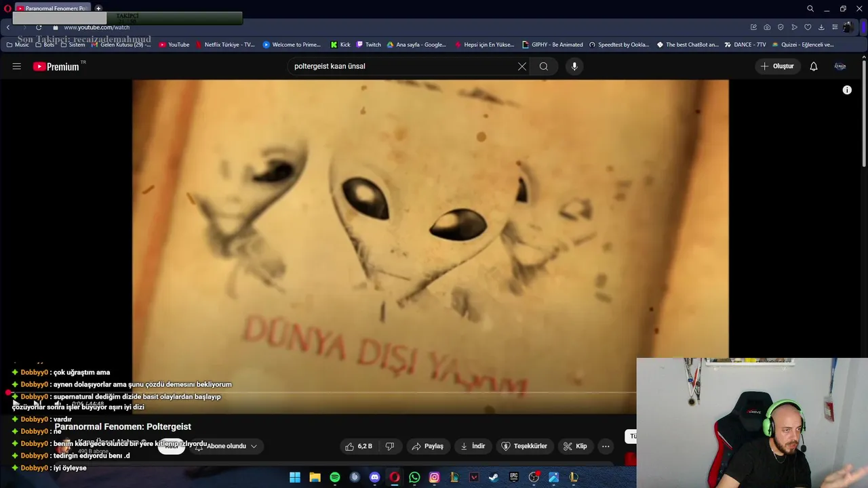Viewport: 868px width, 488px height.
Task: Open Opera's tab search magnifier
Action: (x=810, y=9)
